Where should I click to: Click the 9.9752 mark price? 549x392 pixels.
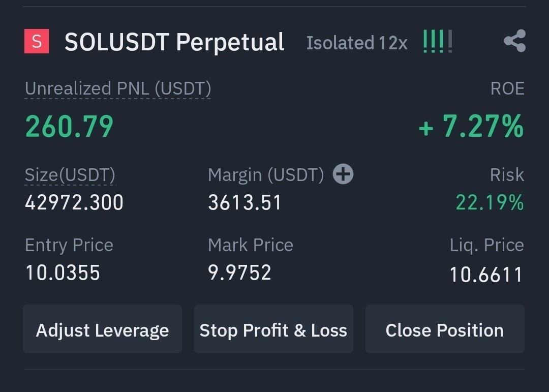point(239,273)
